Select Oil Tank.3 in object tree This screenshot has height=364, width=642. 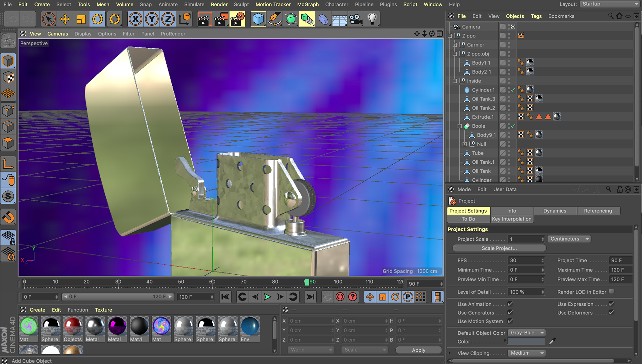483,99
